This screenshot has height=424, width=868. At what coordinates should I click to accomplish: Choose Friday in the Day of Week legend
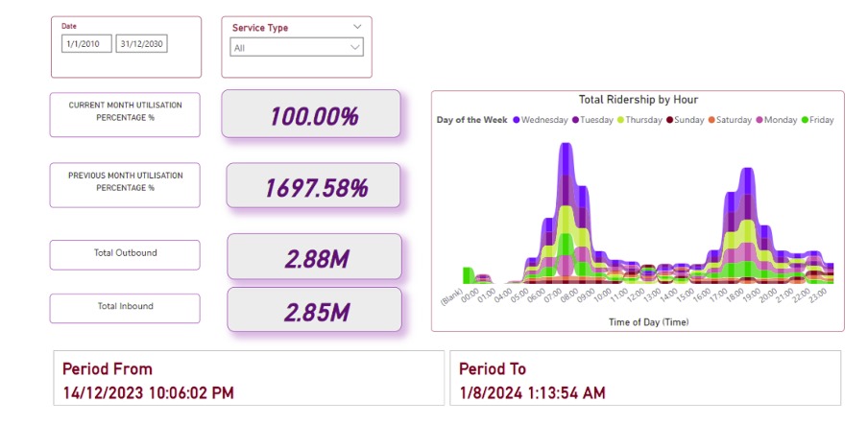click(806, 120)
